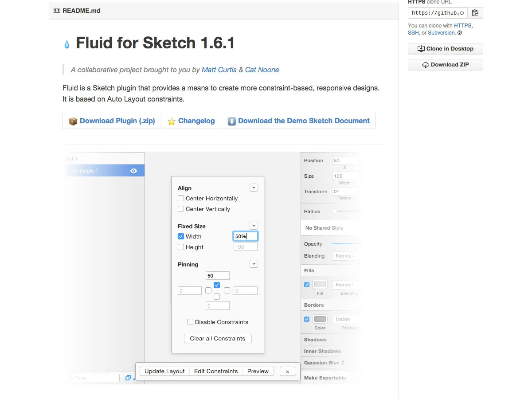Screen dimensions: 532x399
Task: Open the clone URL help question icon
Action: click(x=460, y=33)
